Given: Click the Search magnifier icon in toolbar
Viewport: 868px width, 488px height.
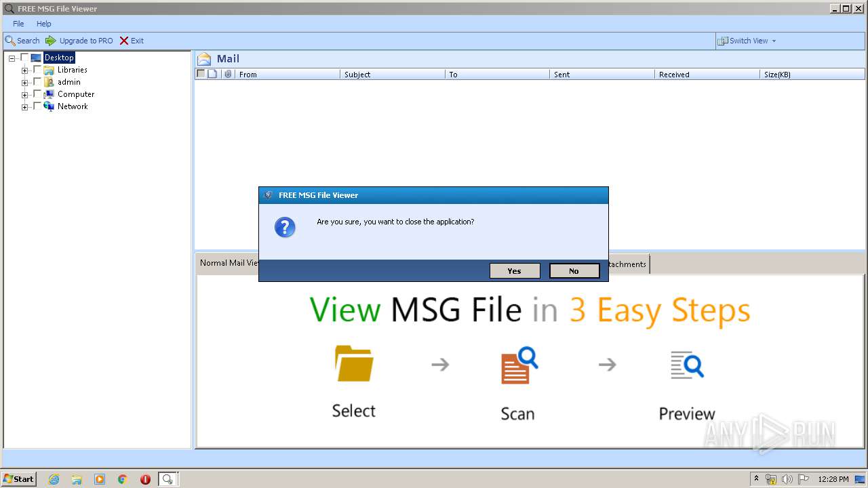Looking at the screenshot, I should [x=10, y=41].
